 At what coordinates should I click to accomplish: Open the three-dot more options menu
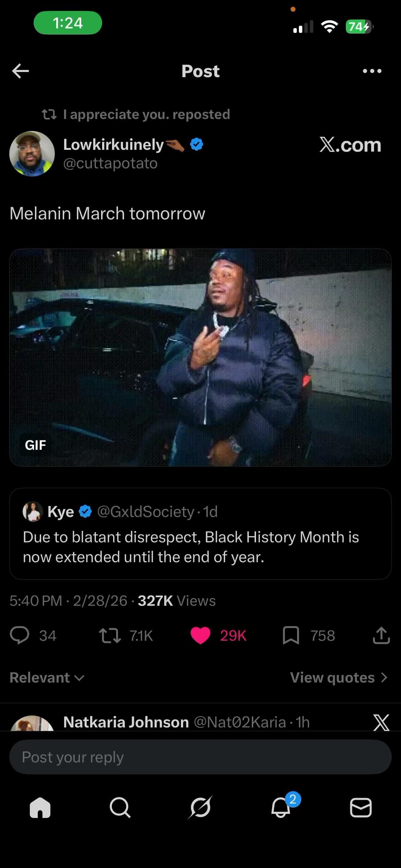(372, 71)
